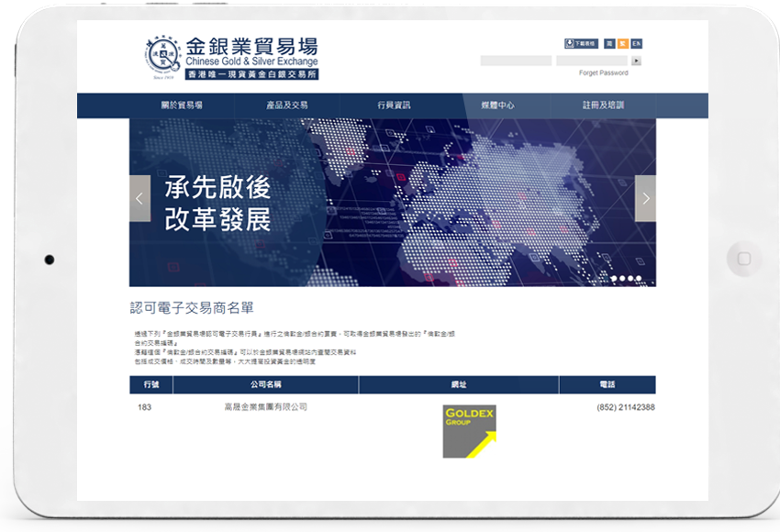The image size is (780, 532).
Task: Open the 下載表格 download forms button
Action: tap(581, 44)
